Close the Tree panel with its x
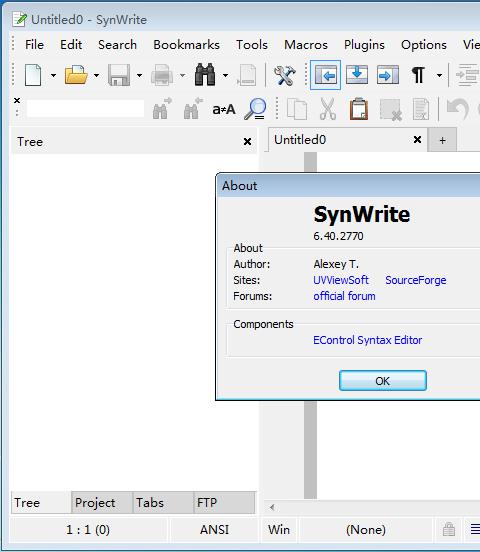The width and height of the screenshot is (480, 552). (248, 142)
